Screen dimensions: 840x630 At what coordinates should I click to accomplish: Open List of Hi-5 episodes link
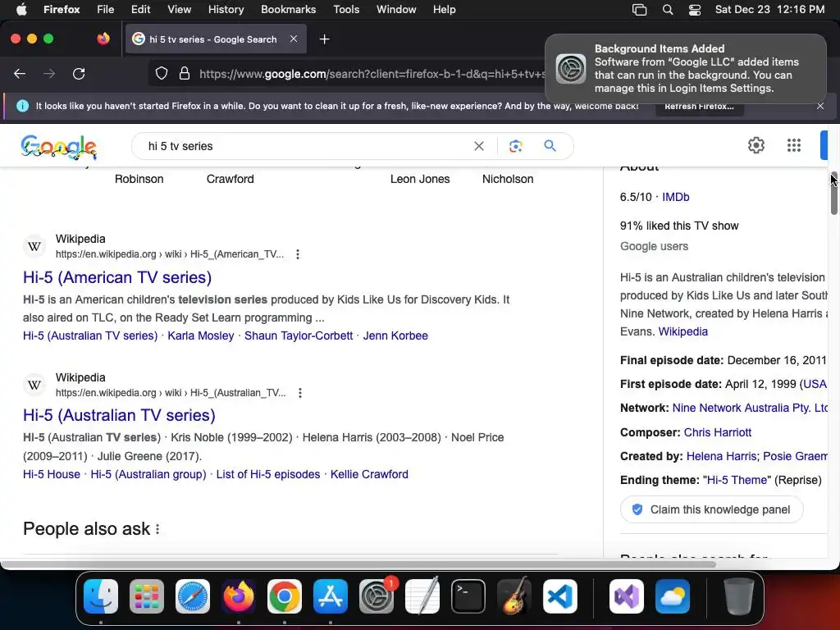tap(268, 475)
